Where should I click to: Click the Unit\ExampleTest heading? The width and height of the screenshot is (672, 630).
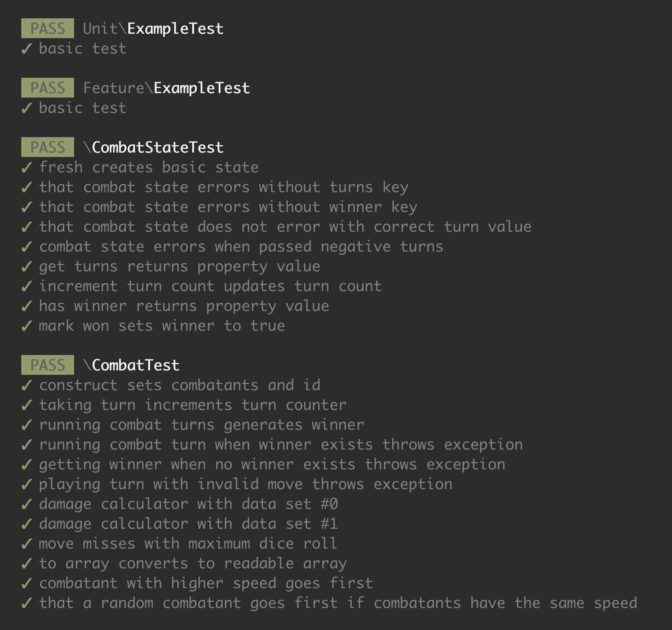(x=153, y=29)
